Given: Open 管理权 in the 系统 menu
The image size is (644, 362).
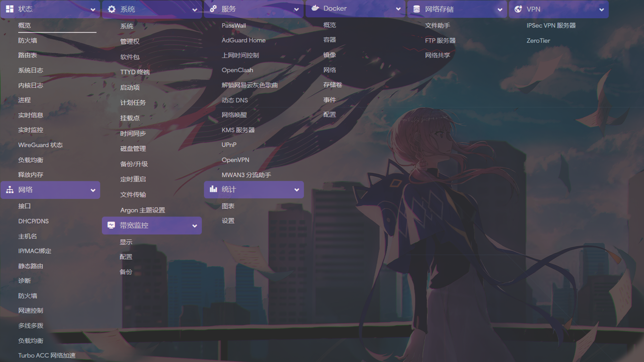Looking at the screenshot, I should [x=130, y=42].
